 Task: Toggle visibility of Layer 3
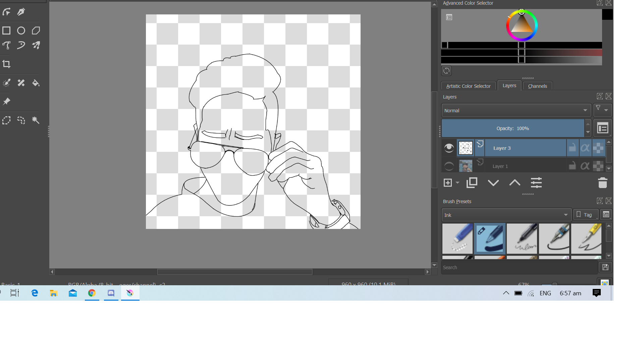click(x=449, y=147)
